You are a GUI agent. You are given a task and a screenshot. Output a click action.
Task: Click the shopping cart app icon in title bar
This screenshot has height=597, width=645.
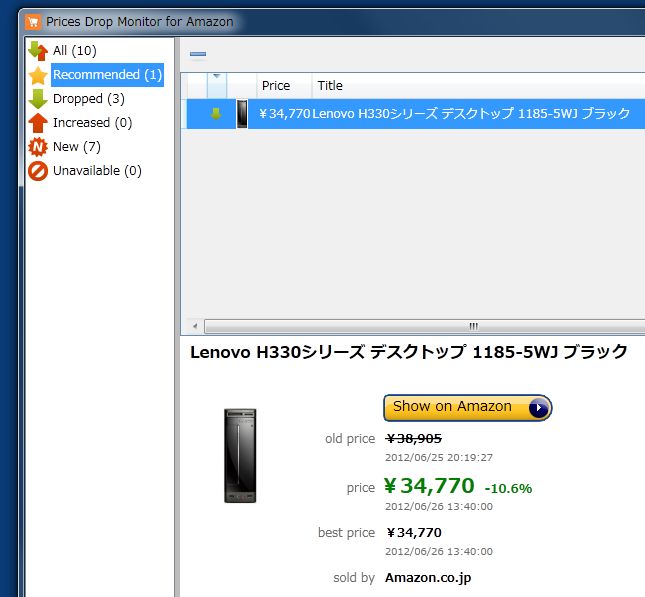pos(33,22)
